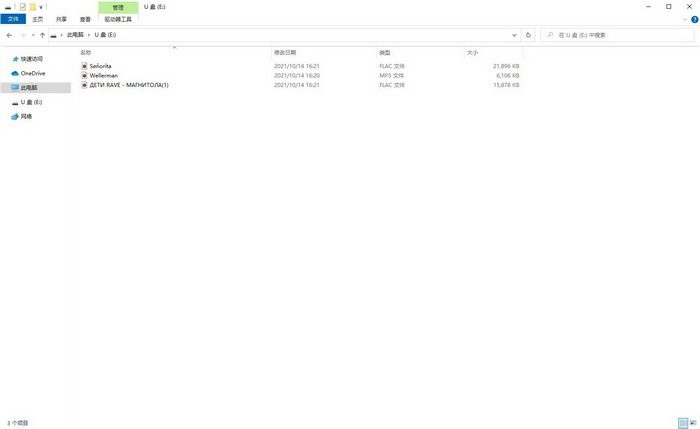This screenshot has height=429, width=700.
Task: Click the Señorita audio file icon
Action: (84, 66)
